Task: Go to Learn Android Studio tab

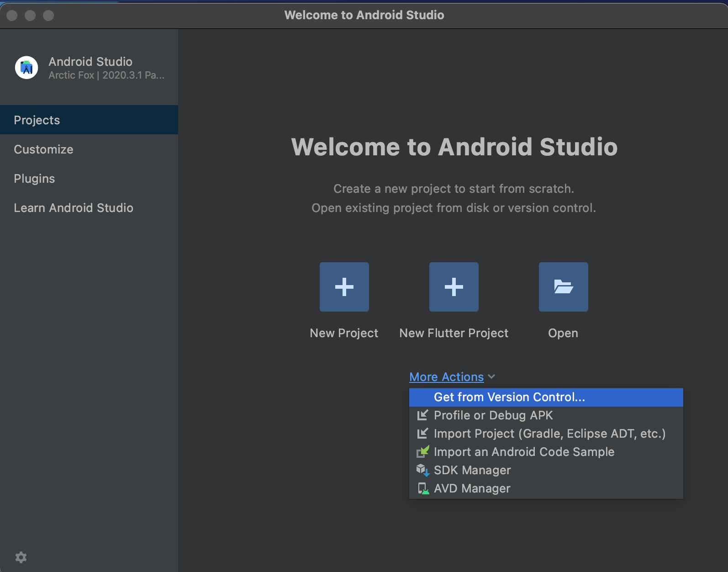Action: click(x=74, y=208)
